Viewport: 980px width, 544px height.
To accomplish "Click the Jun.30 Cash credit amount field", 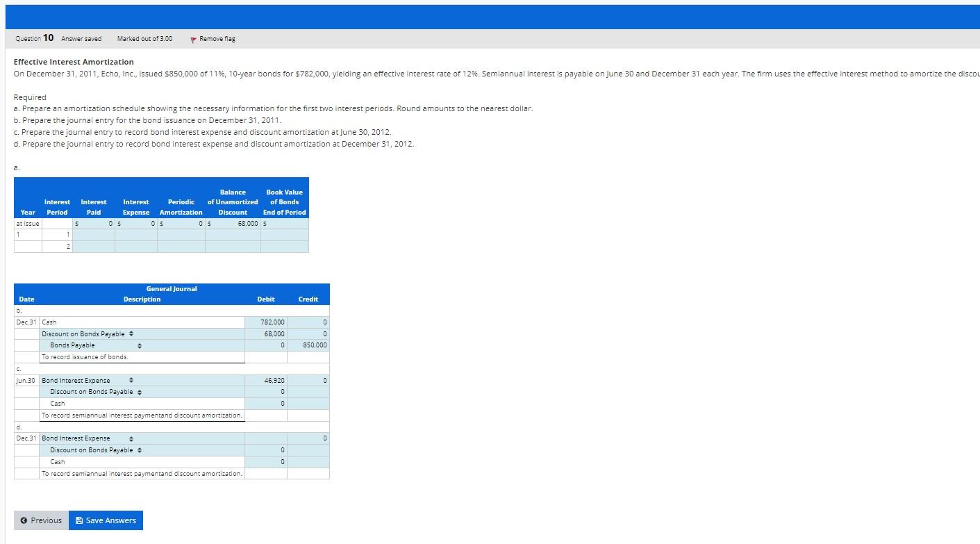I will (x=308, y=403).
